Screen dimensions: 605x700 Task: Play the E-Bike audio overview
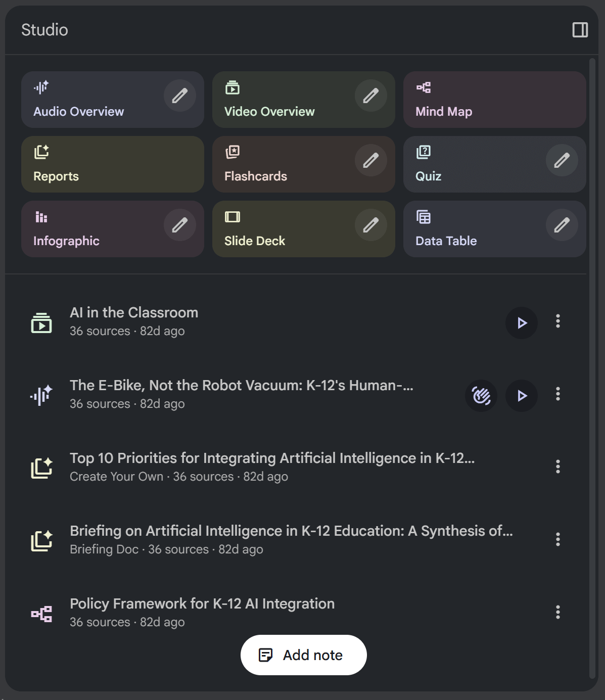(521, 396)
